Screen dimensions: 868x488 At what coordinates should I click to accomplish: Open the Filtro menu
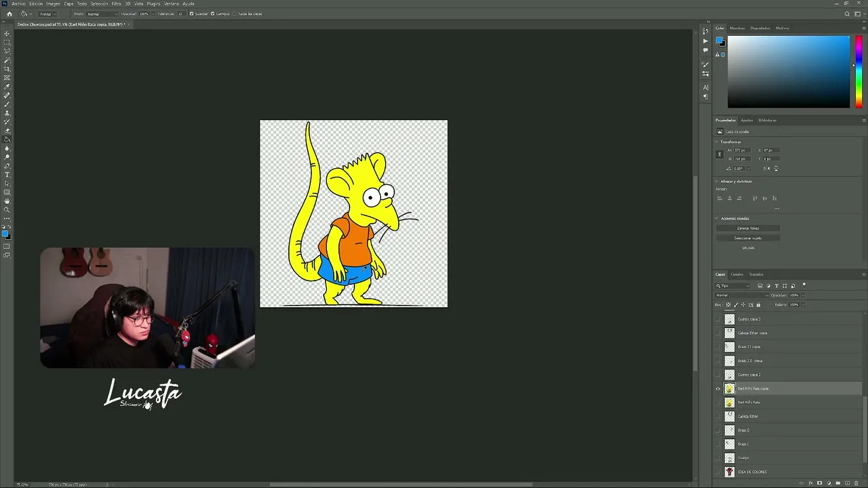click(x=116, y=3)
